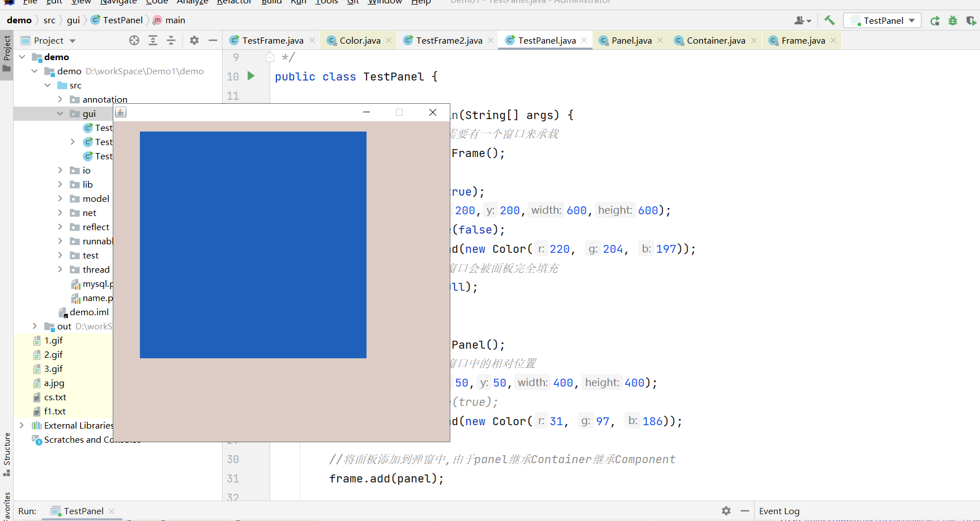The height and width of the screenshot is (521, 980).
Task: Open Event Log panel
Action: [779, 511]
